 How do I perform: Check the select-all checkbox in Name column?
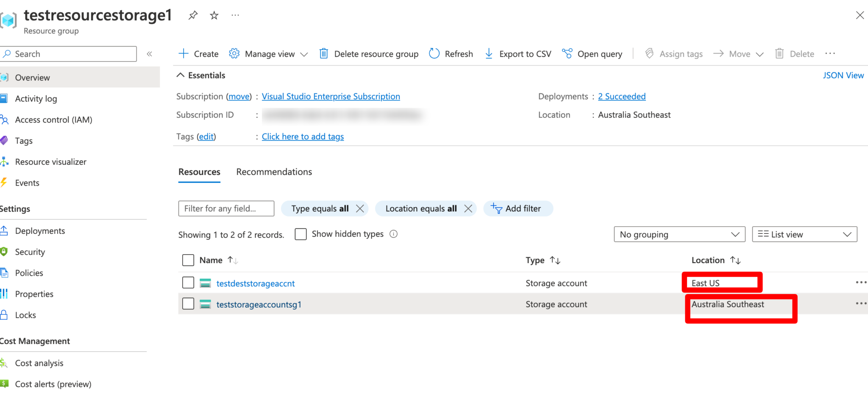pyautogui.click(x=188, y=260)
